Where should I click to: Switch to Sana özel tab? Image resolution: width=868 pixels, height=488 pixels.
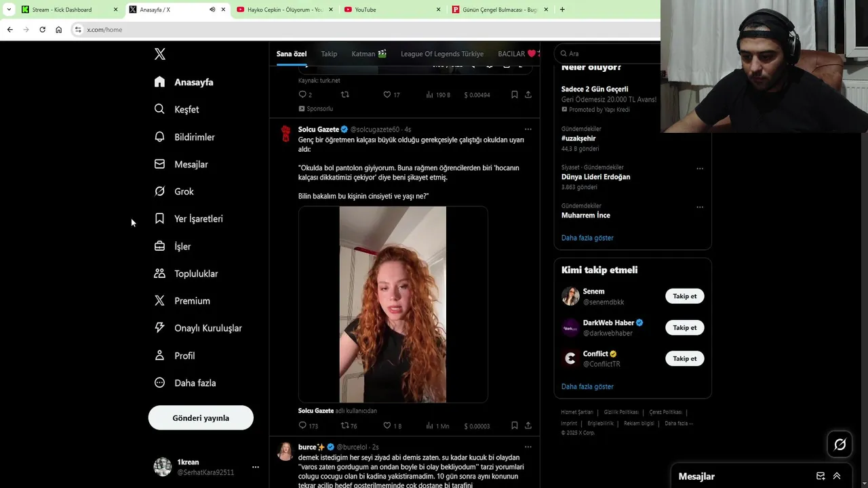point(292,54)
